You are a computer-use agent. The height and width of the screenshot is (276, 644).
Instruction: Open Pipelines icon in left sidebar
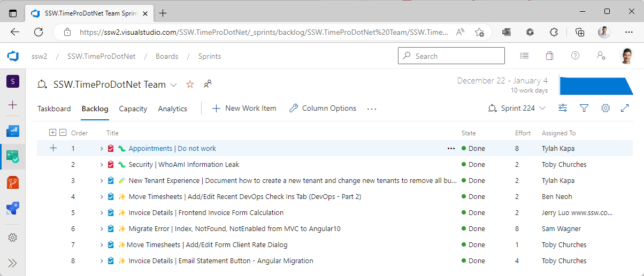tap(12, 208)
